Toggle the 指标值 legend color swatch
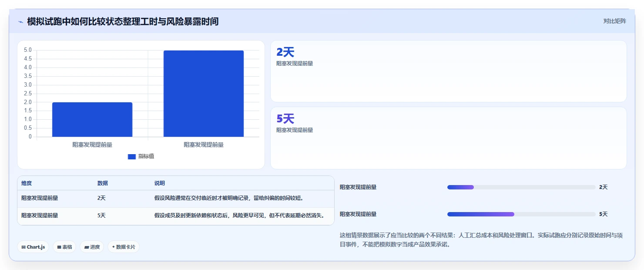The image size is (644, 270). (132, 157)
